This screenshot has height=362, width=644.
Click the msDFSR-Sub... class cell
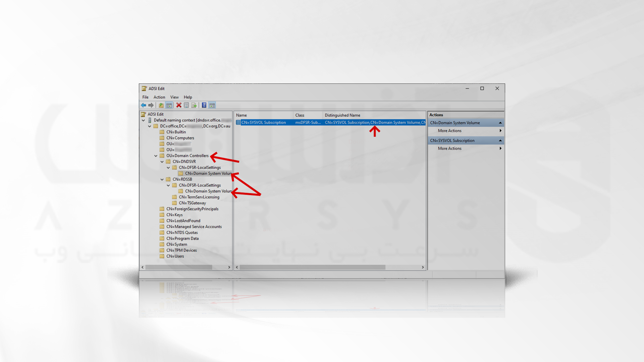[308, 123]
